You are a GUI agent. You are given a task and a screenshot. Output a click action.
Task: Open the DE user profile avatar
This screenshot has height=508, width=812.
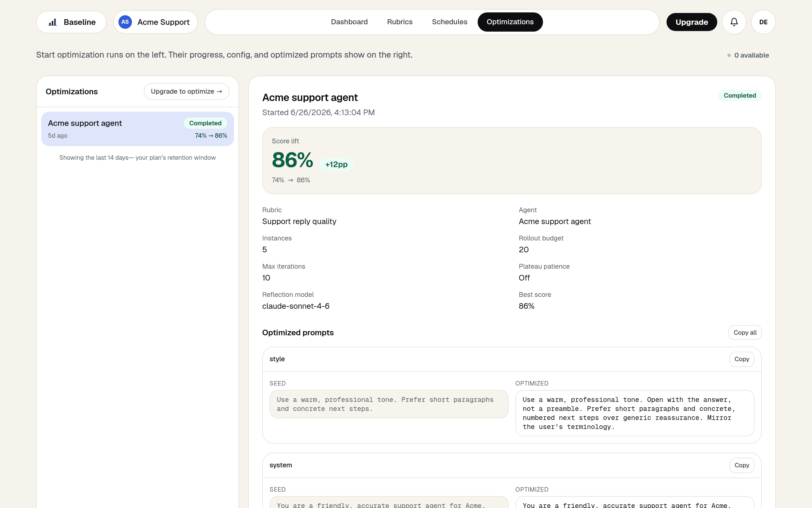pos(763,22)
